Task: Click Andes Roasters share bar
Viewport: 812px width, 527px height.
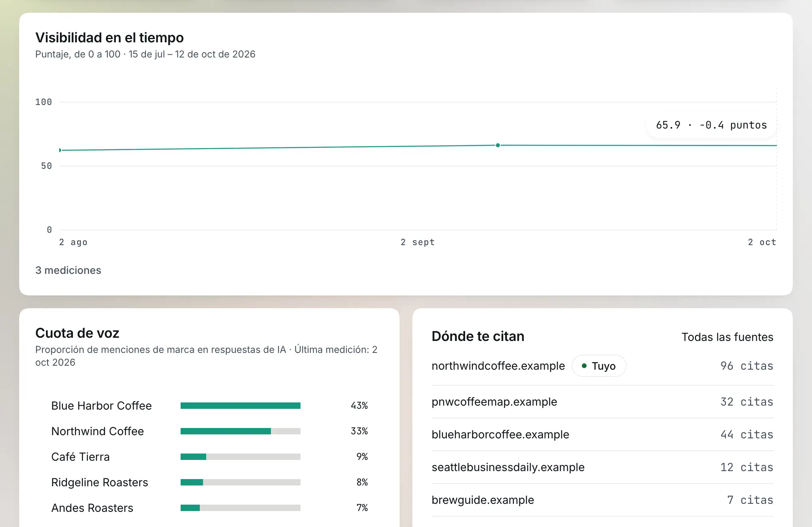Action: 241,508
